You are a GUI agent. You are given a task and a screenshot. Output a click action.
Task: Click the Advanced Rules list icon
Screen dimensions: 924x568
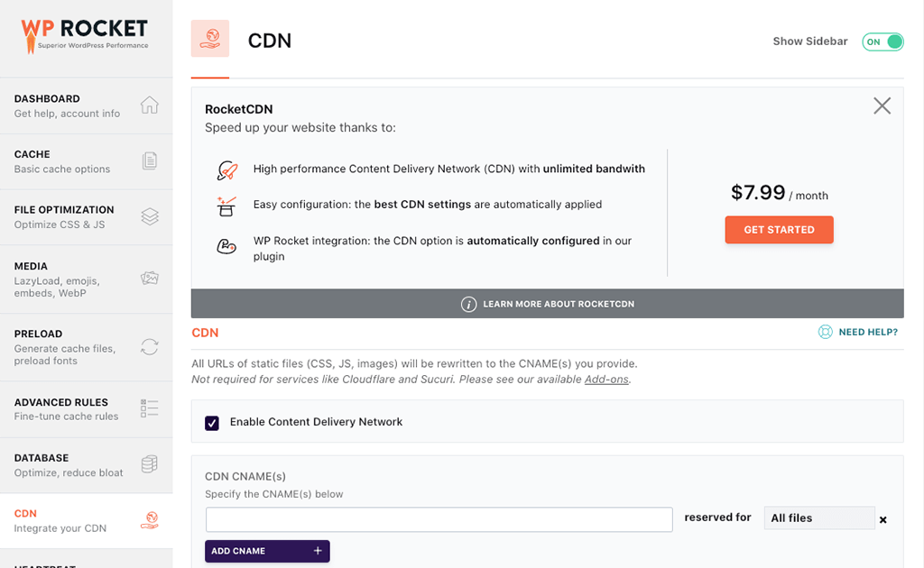coord(149,408)
